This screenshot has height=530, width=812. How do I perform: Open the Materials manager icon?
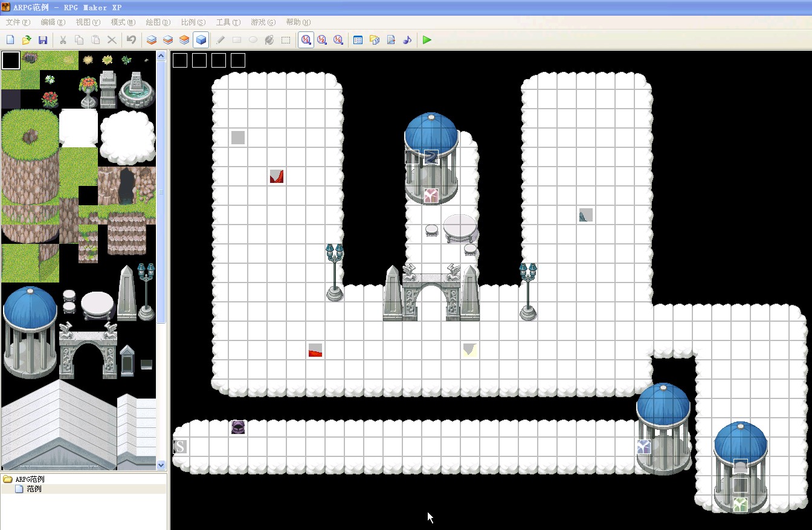click(375, 40)
